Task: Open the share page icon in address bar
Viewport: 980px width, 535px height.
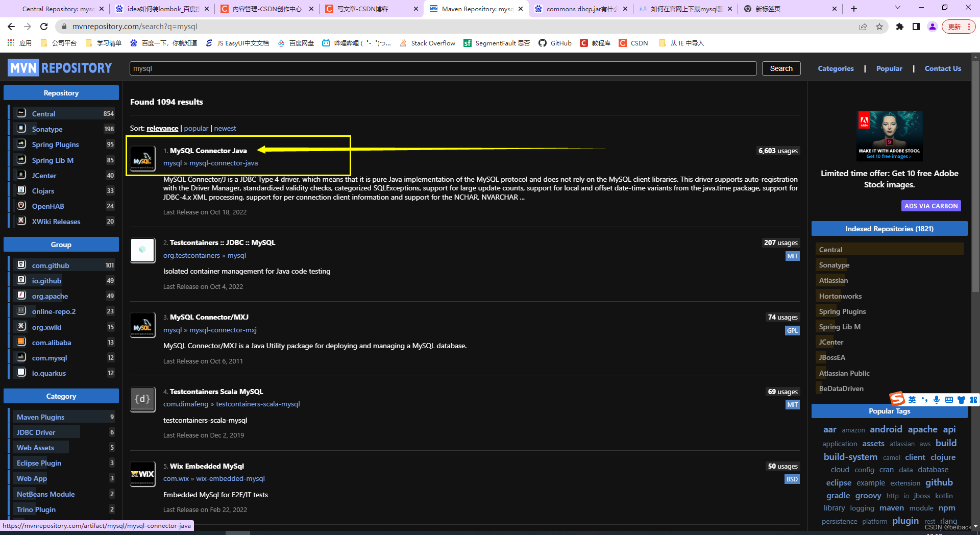Action: (x=863, y=27)
